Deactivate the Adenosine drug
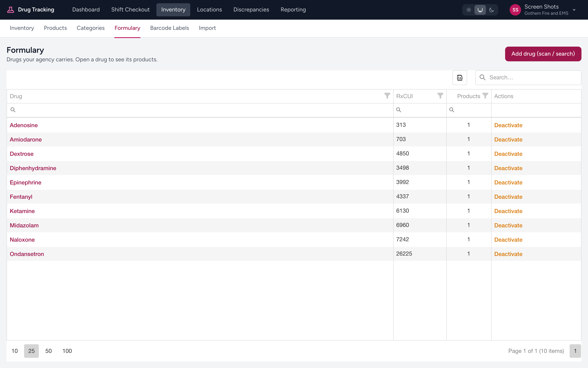Screen dimensions: 588x368 pyautogui.click(x=508, y=125)
